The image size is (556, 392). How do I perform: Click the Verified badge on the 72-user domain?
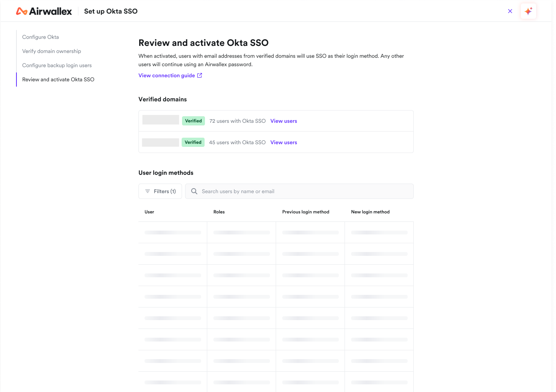[x=193, y=121]
